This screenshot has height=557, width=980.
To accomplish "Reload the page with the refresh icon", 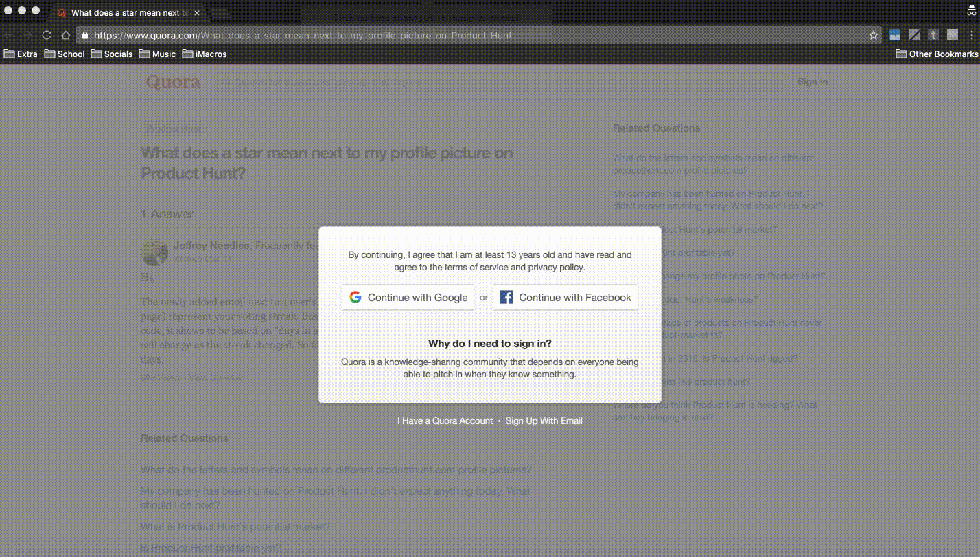I will tap(47, 35).
